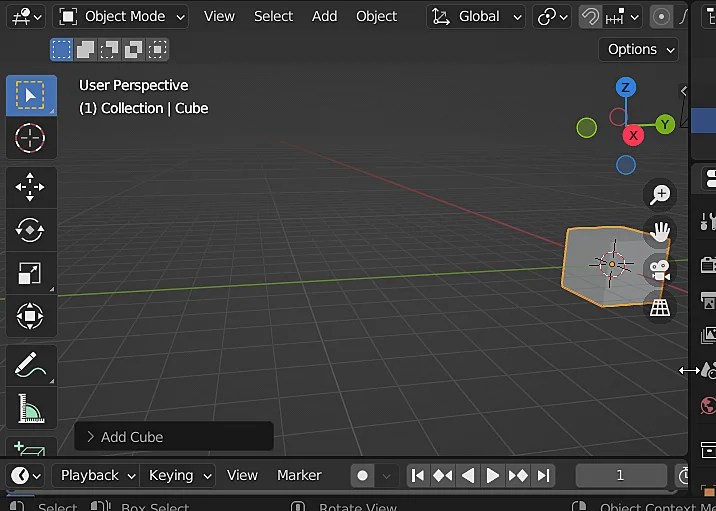Open the Object menu
The image size is (716, 511).
point(377,16)
